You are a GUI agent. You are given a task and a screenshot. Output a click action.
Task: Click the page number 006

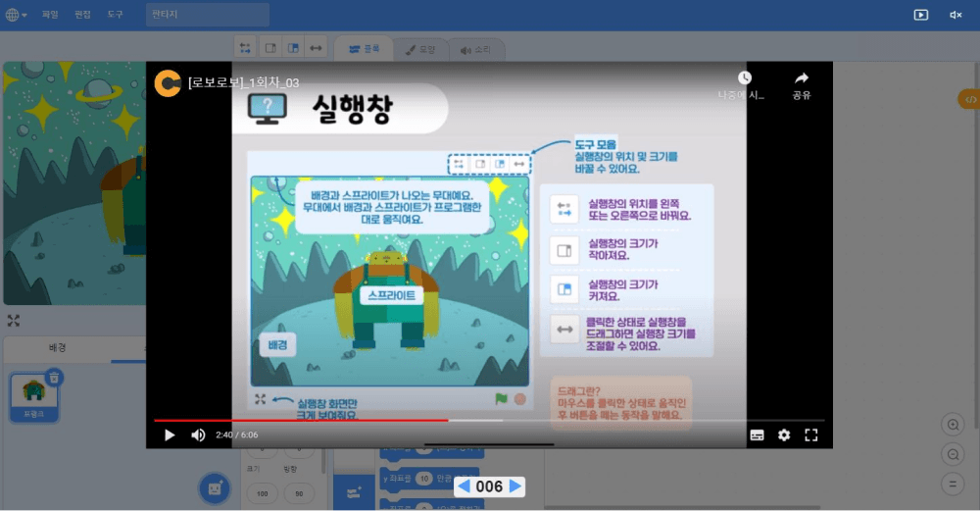[489, 486]
